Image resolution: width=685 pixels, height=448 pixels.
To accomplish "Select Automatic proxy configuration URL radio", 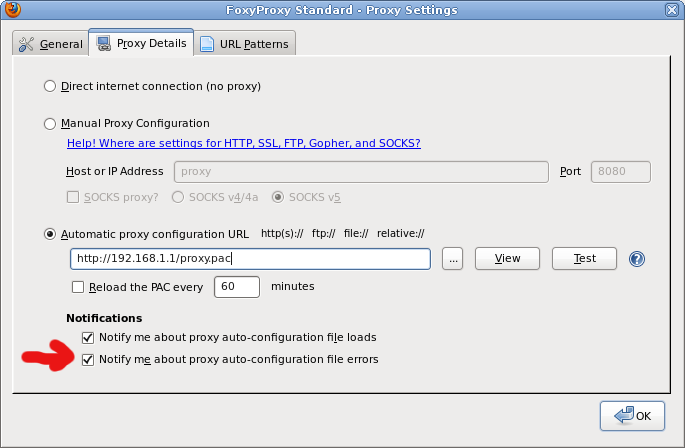I will [x=50, y=234].
